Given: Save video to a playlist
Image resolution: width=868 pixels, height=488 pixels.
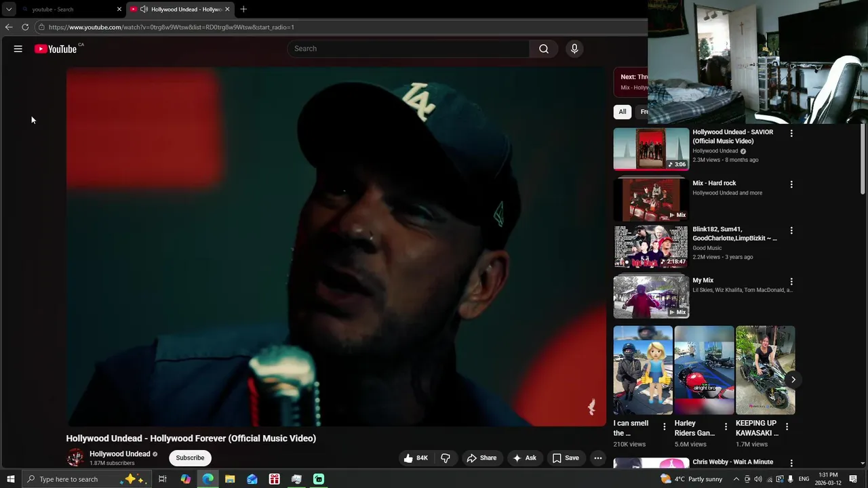Looking at the screenshot, I should [566, 458].
